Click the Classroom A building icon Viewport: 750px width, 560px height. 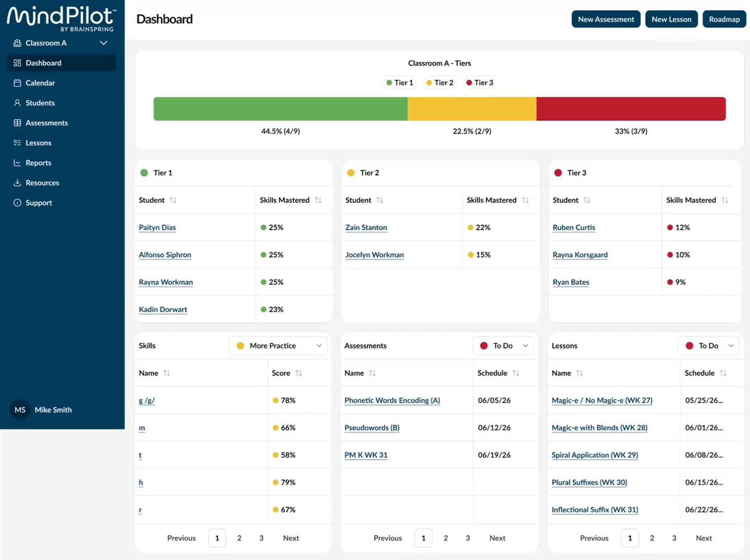click(x=17, y=43)
